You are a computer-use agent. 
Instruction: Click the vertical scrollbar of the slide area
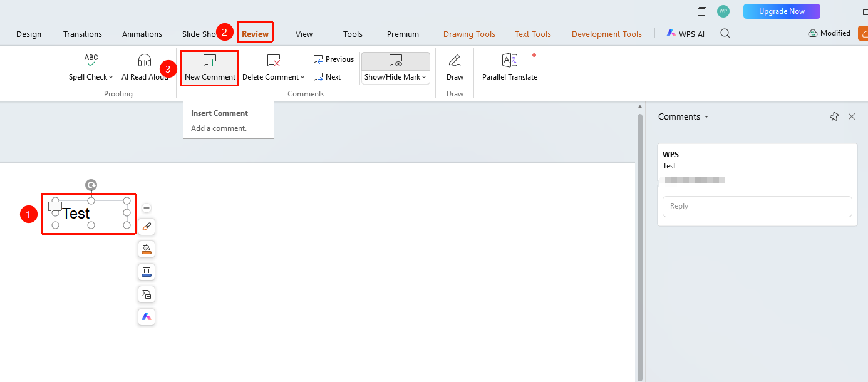(639, 246)
